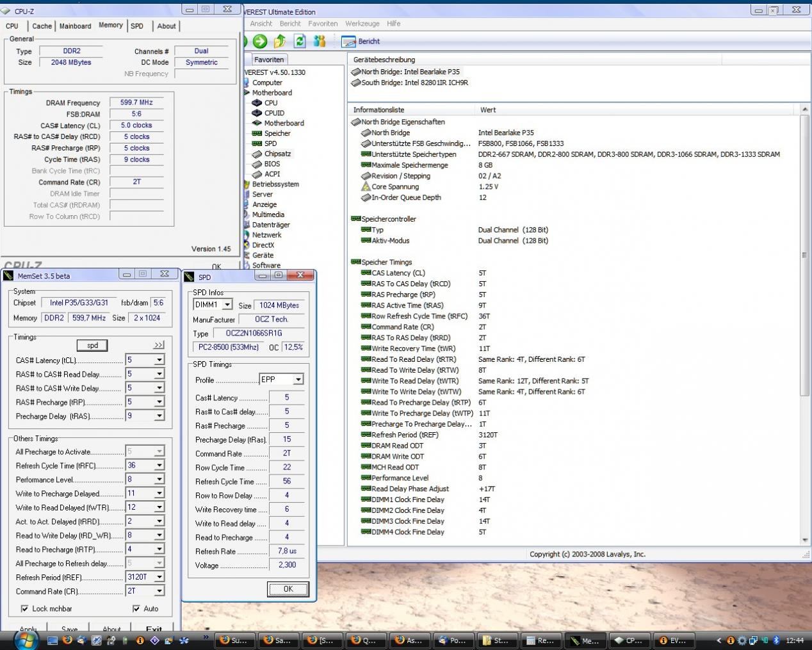Viewport: 812px width, 650px height.
Task: Open the Performance Level dropdown in MemSet
Action: [159, 480]
